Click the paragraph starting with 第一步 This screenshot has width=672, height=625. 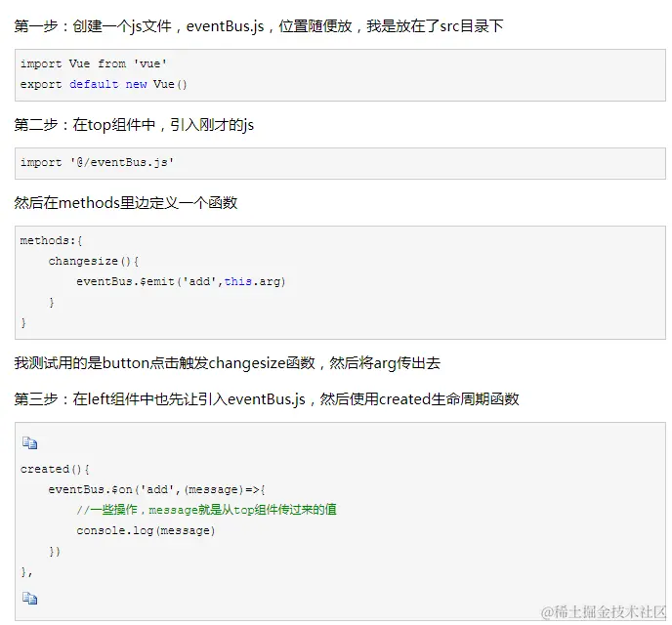click(x=259, y=26)
